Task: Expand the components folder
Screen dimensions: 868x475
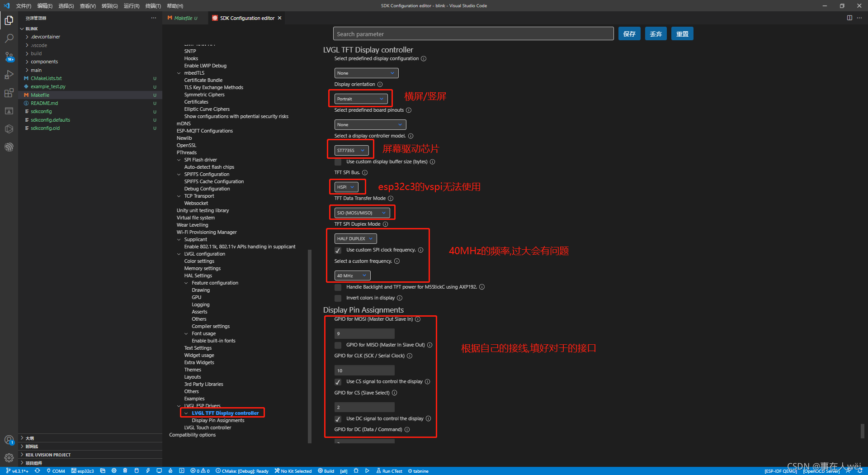Action: (44, 62)
